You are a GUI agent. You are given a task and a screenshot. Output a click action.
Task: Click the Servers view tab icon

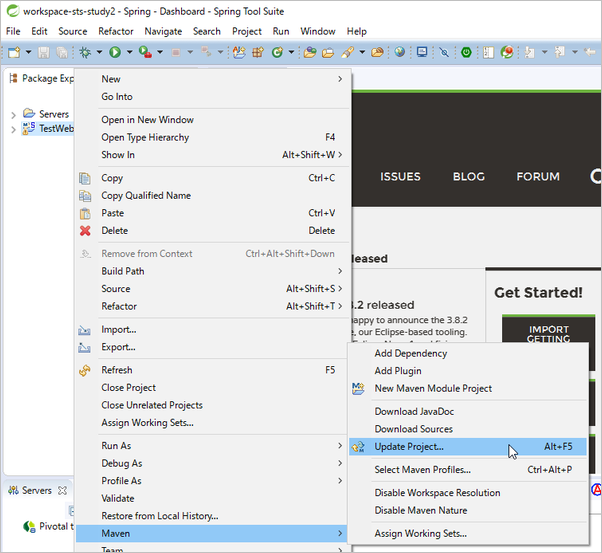[x=13, y=491]
